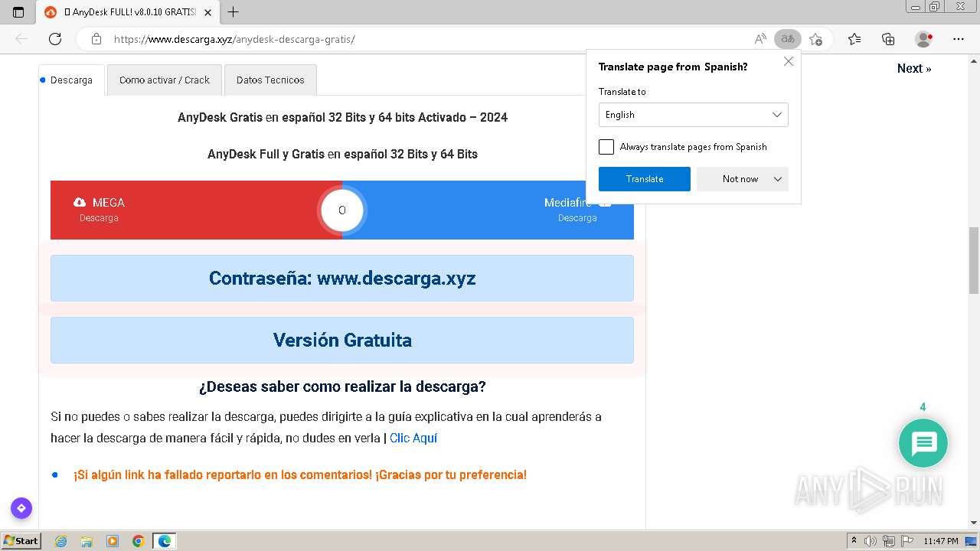Open Como activar / Crack tab

point(165,80)
